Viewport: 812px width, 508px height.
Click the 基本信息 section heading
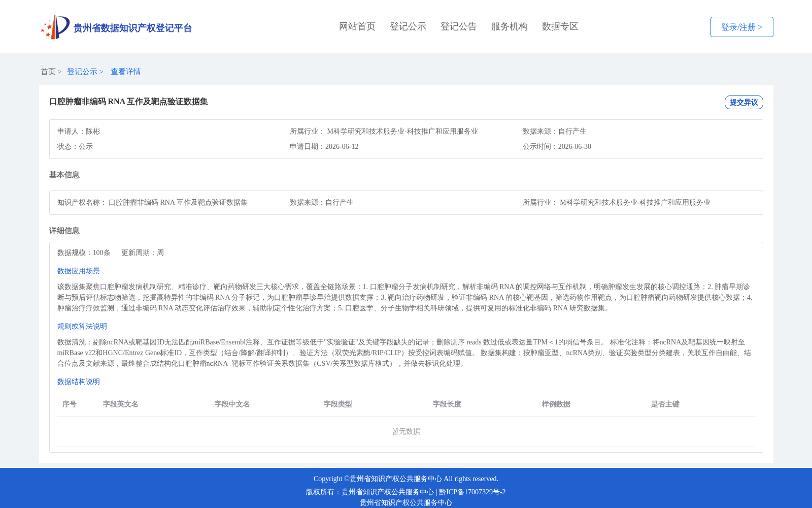coord(64,175)
